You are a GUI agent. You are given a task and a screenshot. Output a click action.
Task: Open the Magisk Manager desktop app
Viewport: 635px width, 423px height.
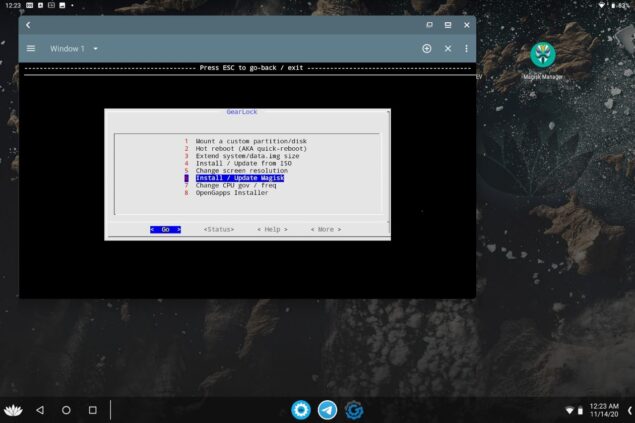point(542,55)
